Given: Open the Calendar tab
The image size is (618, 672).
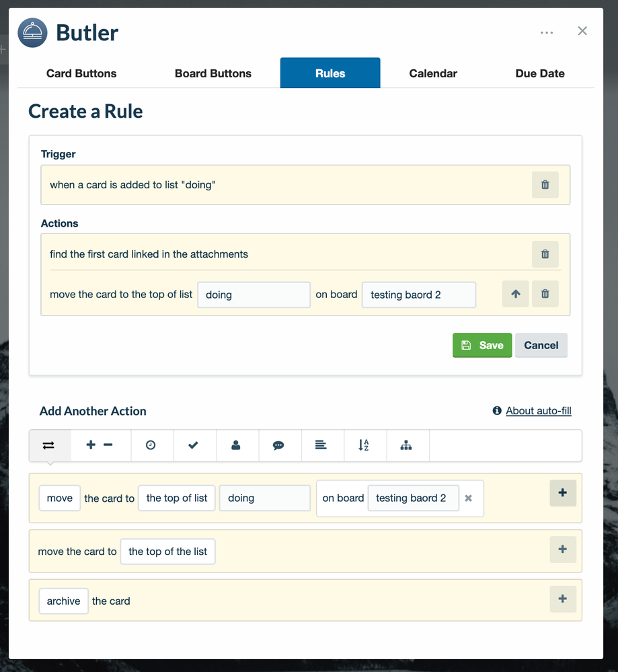Looking at the screenshot, I should (433, 73).
